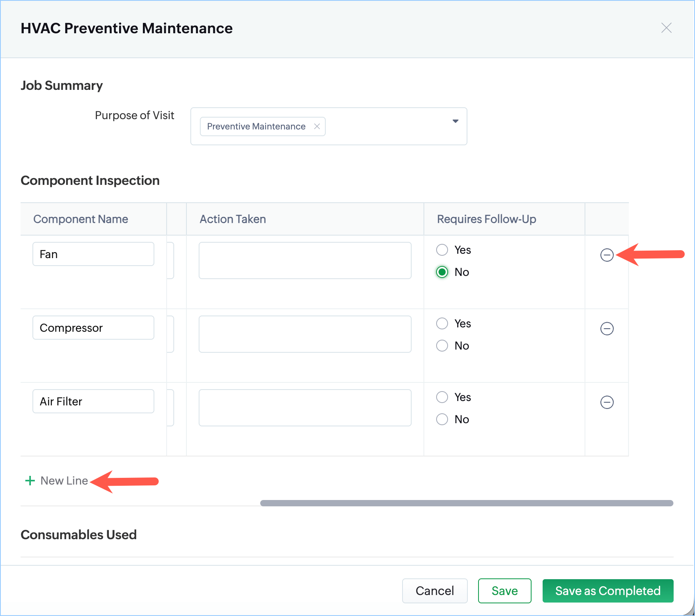Viewport: 695px width, 616px height.
Task: Remove the Air Filter row minus icon
Action: pos(607,402)
